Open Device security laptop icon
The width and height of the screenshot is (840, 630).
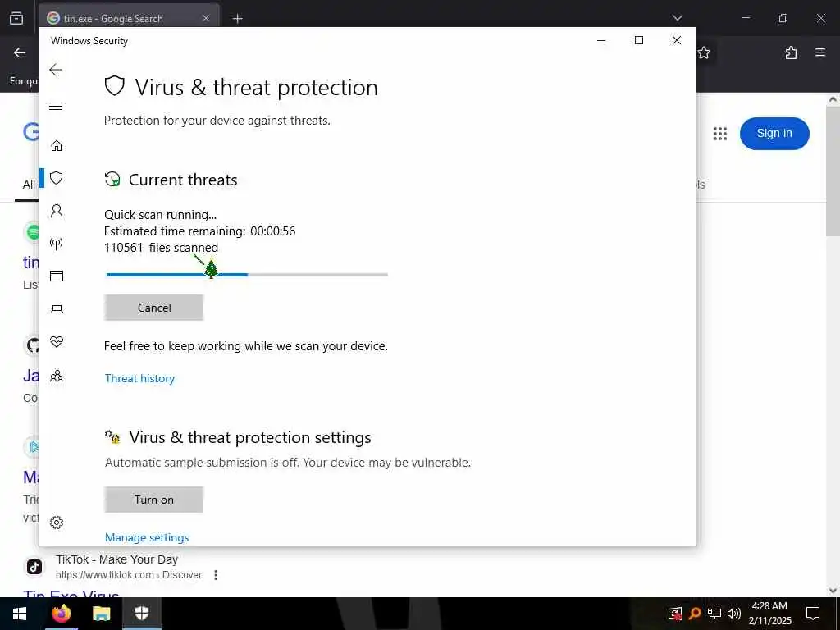point(57,309)
